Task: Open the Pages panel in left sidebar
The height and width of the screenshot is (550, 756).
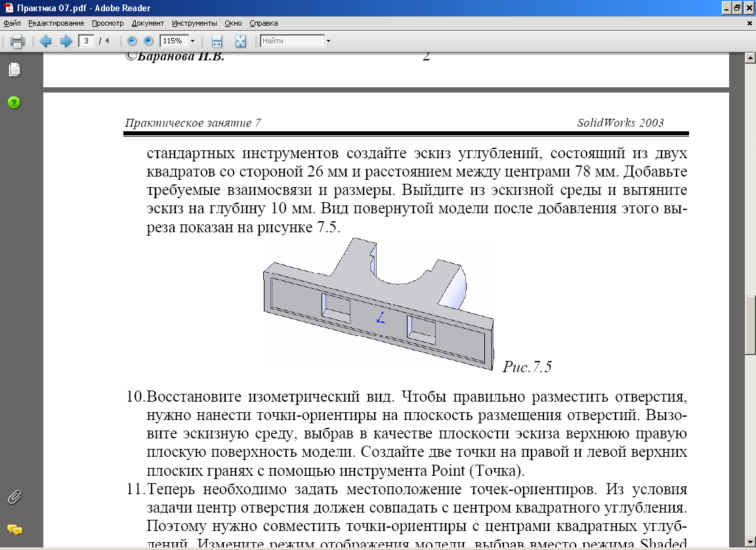Action: coord(14,70)
